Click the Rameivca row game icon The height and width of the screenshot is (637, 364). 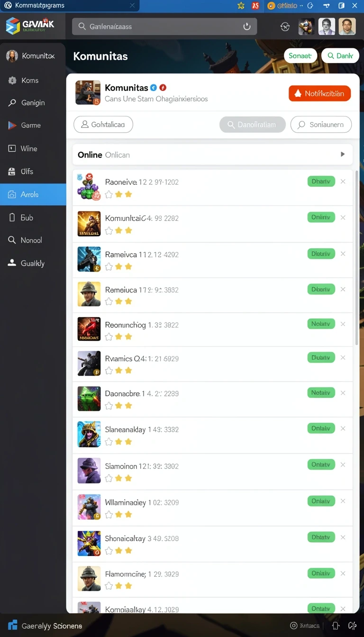tap(89, 259)
